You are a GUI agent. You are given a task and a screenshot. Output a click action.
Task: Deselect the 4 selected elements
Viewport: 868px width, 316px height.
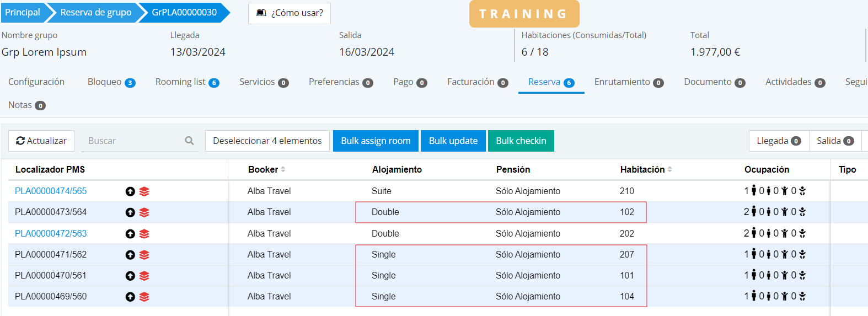[267, 141]
